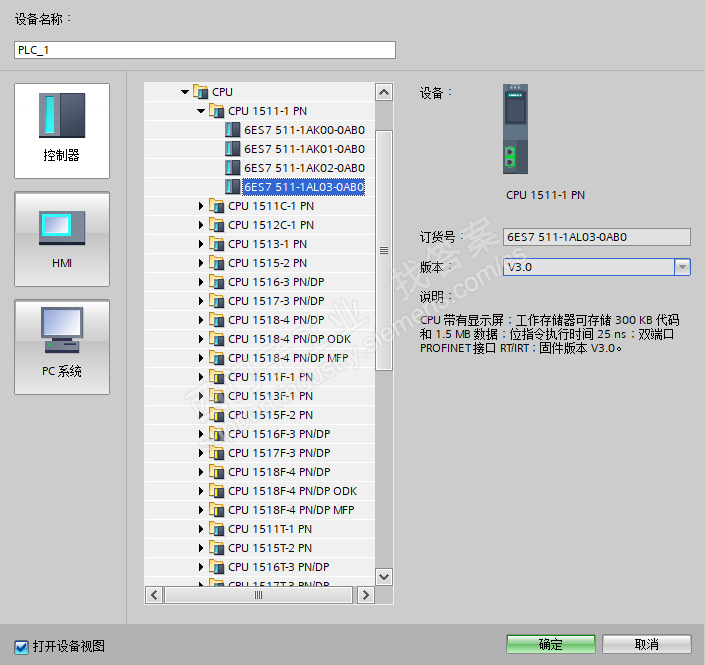This screenshot has width=705, height=665.
Task: Select the 6ES7 511-1AK01-0AB0 row text
Action: click(x=304, y=149)
